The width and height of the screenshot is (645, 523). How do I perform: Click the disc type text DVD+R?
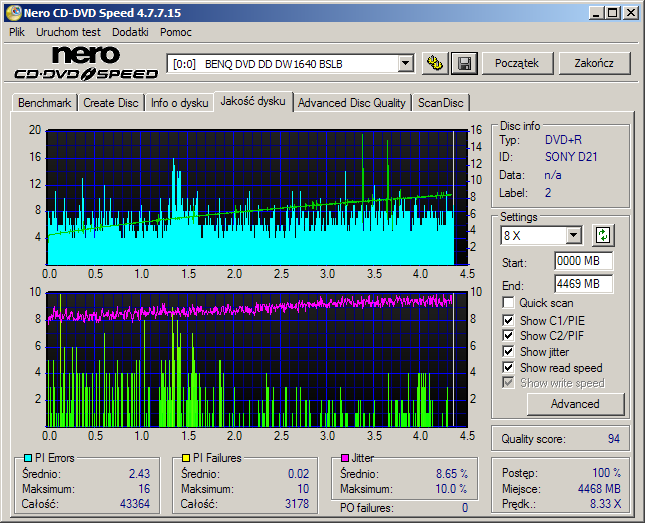[x=563, y=140]
